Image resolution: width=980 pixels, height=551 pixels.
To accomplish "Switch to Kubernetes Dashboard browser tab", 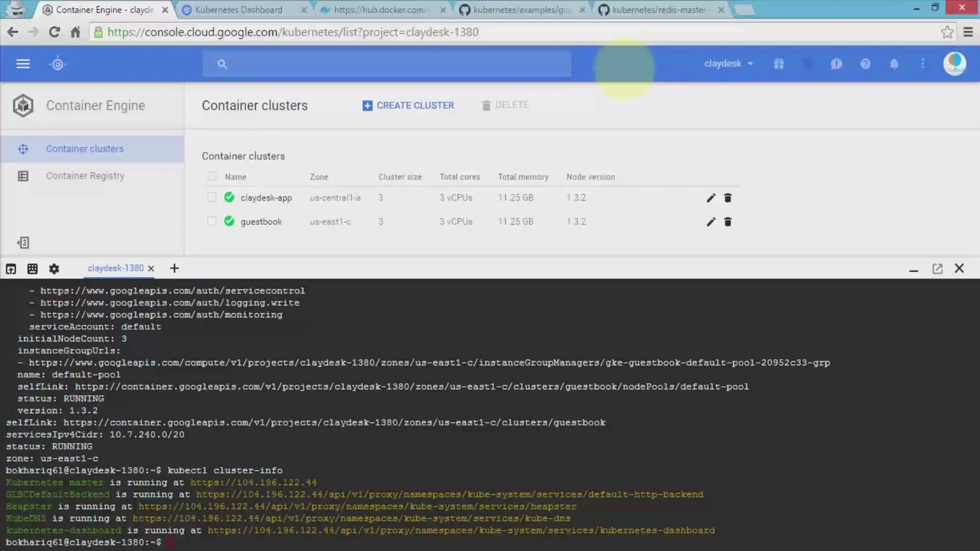I will (238, 10).
